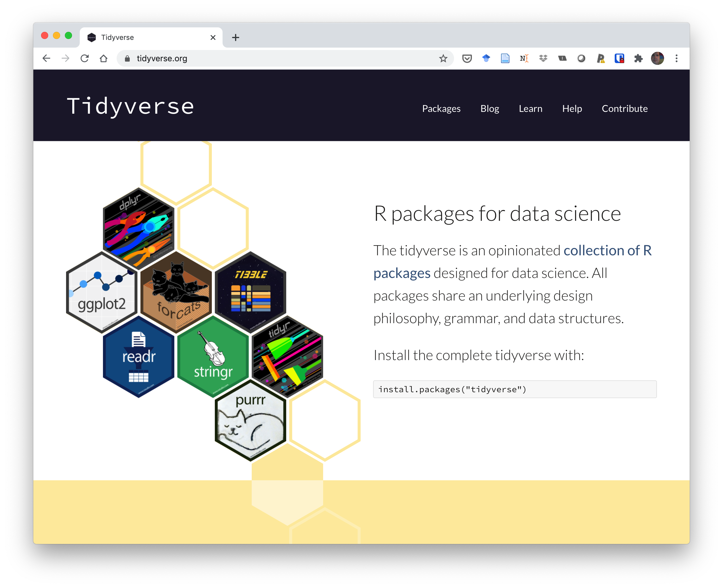Viewport: 723px width, 588px height.
Task: Open the Chrome three-dot menu
Action: (x=676, y=58)
